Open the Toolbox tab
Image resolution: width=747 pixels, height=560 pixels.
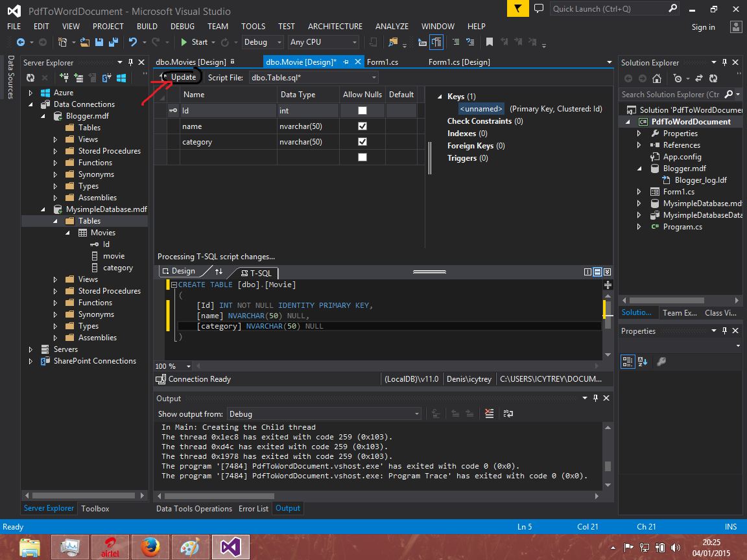(x=95, y=509)
